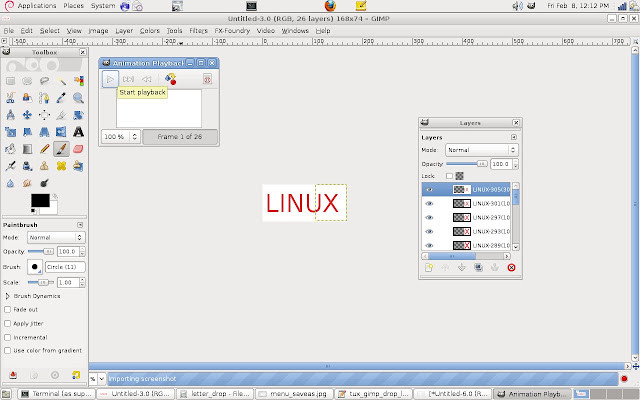Select the Blend gradient tool
Screen dimensions: 640x400
pos(27,149)
